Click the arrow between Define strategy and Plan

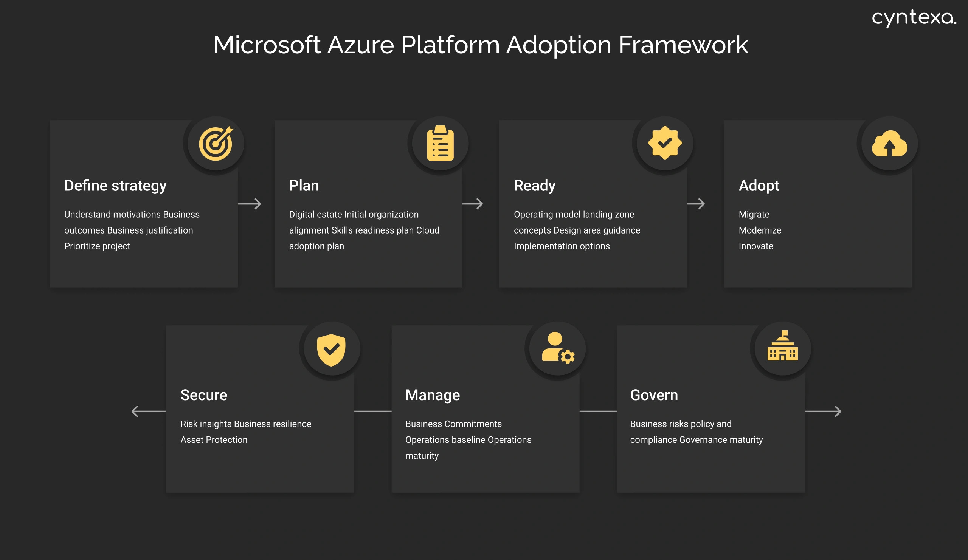[251, 204]
